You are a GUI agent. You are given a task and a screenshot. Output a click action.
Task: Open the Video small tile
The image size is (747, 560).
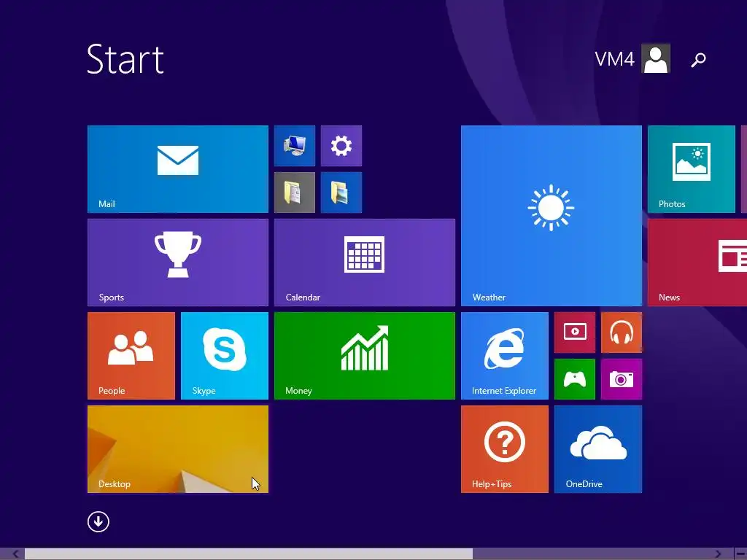click(x=575, y=332)
